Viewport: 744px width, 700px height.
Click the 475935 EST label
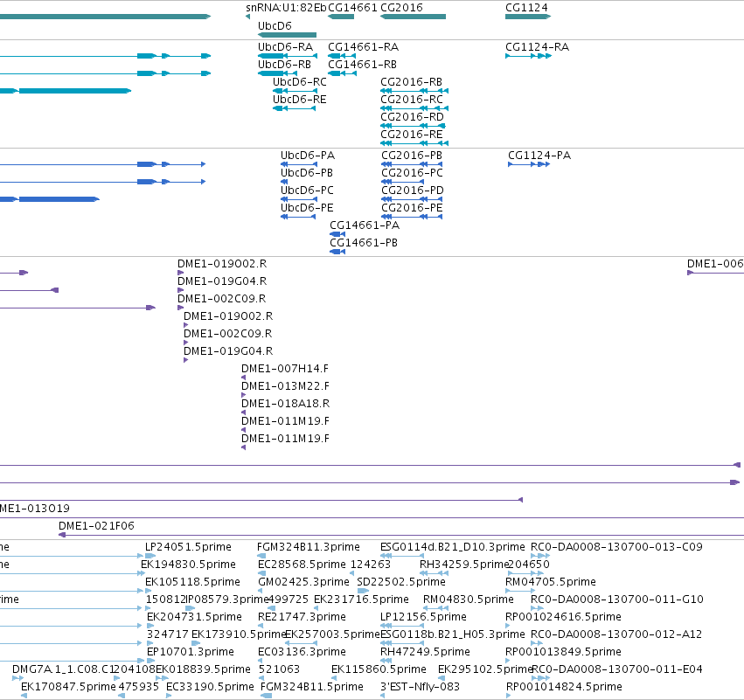tap(138, 687)
